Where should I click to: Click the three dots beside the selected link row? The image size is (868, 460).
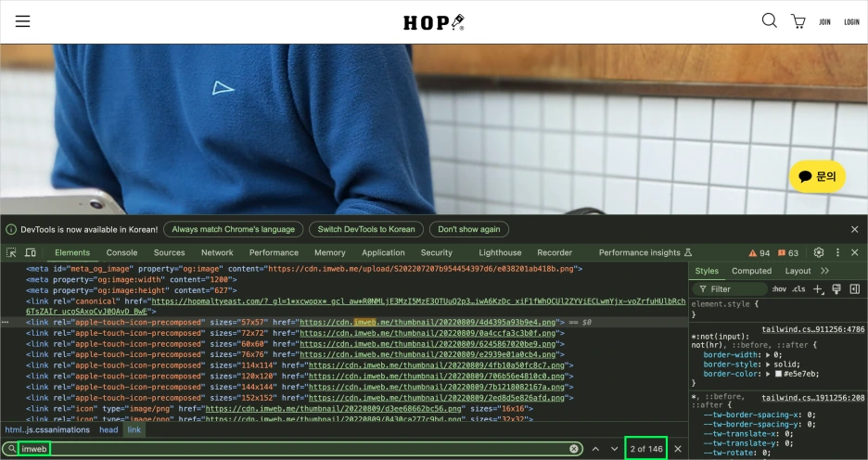[6, 322]
